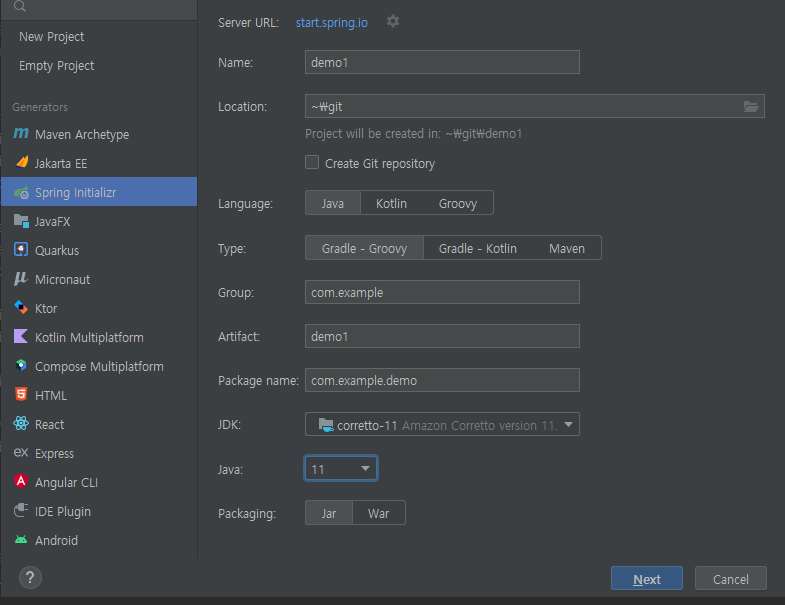
Task: Choose Gradle - Kotlin build type
Action: click(478, 248)
